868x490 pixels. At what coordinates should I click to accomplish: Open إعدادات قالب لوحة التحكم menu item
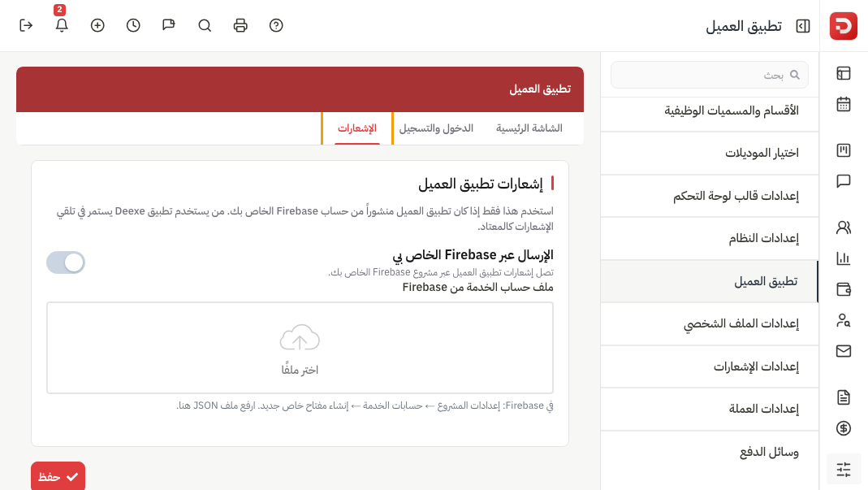click(x=710, y=196)
